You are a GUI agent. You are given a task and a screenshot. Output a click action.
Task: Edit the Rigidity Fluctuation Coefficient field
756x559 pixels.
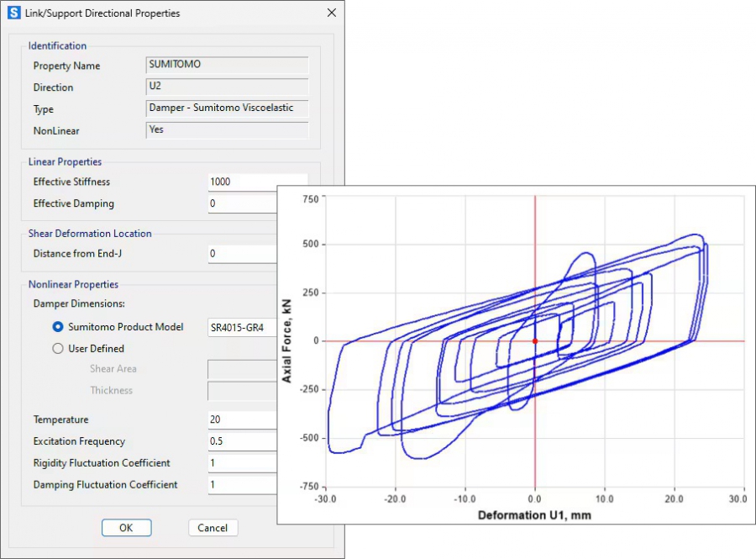point(243,463)
